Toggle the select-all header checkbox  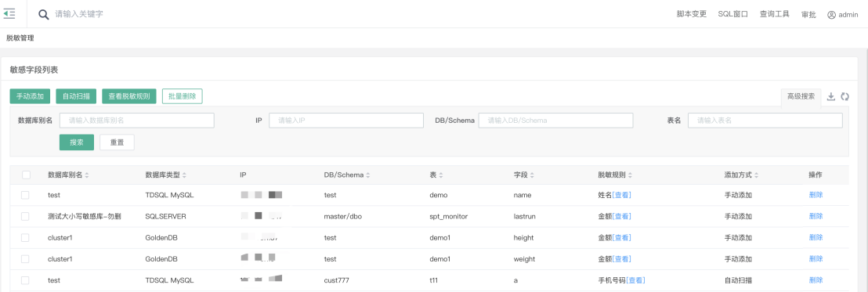coord(26,175)
